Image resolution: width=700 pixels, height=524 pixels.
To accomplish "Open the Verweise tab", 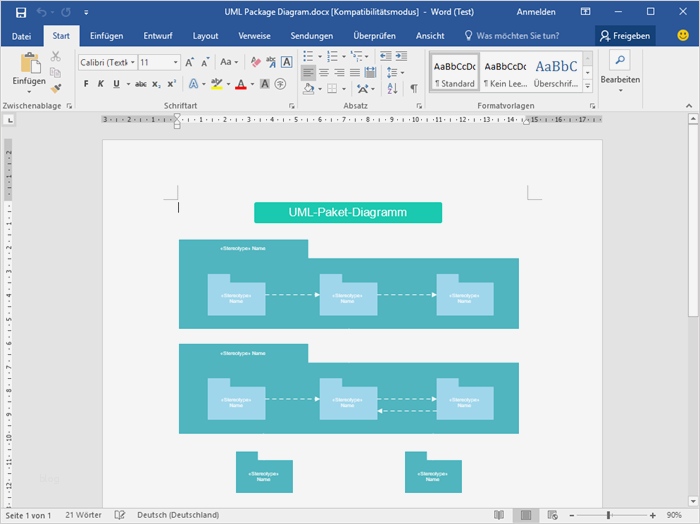I will (254, 36).
